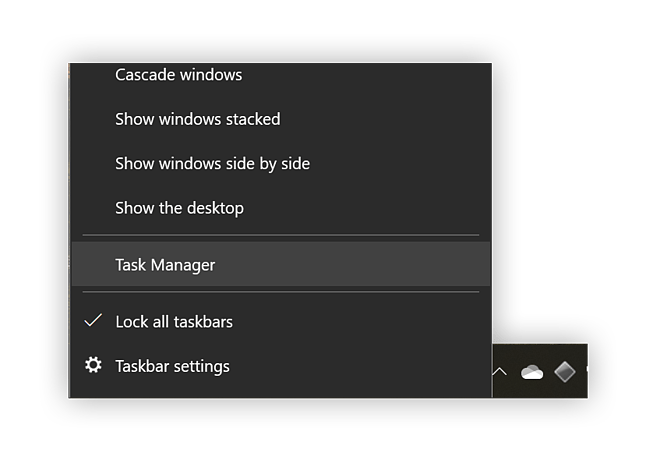Click the gear icon beside Taskbar settings
The height and width of the screenshot is (463, 653).
coord(93,366)
